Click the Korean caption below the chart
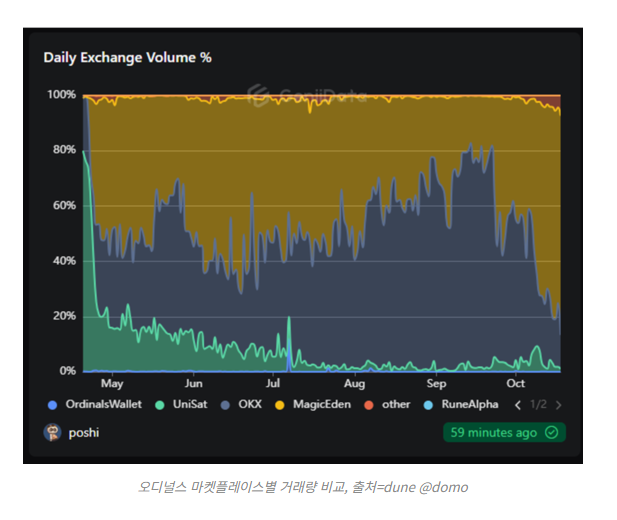The image size is (617, 520). point(302,487)
